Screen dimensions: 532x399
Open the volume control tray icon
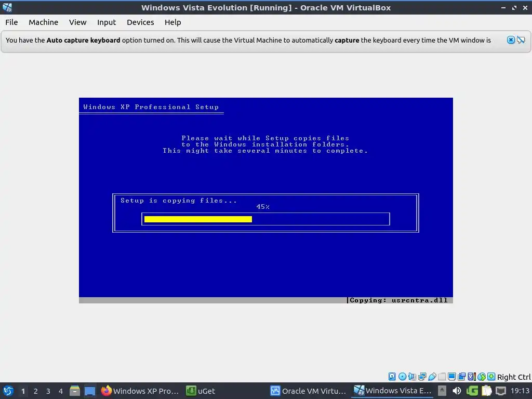point(457,391)
